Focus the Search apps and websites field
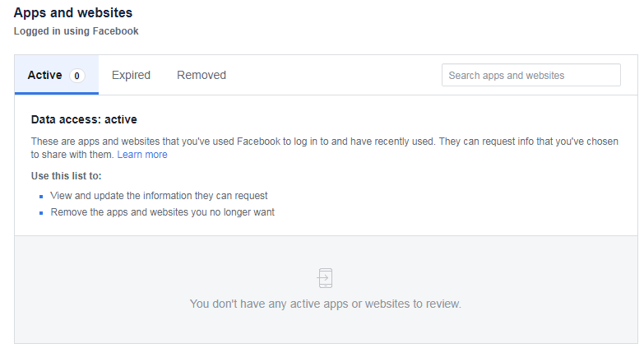644x353 pixels. [x=531, y=75]
